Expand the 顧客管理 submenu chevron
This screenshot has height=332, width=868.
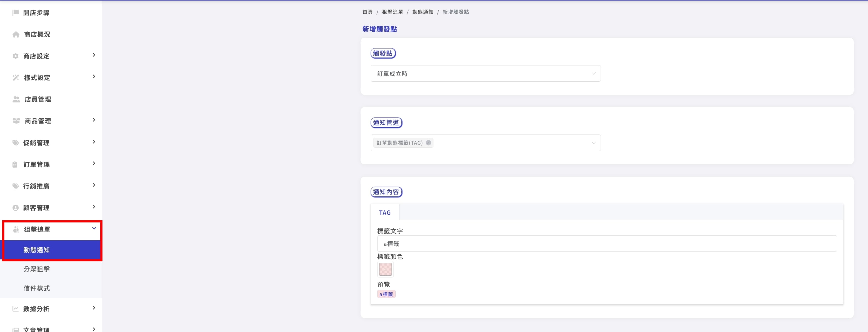point(94,207)
